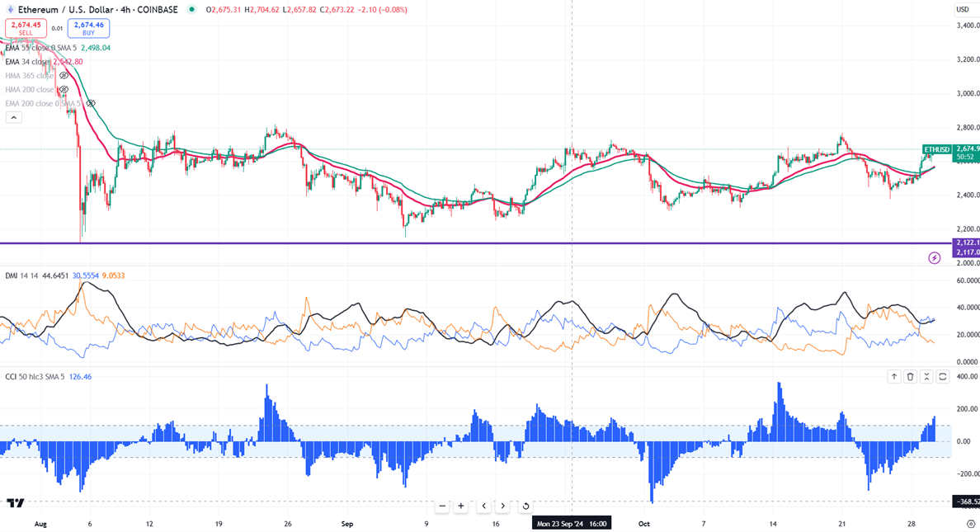980x532 pixels.
Task: Click the 60.0000 DMI scale label
Action: 968,280
